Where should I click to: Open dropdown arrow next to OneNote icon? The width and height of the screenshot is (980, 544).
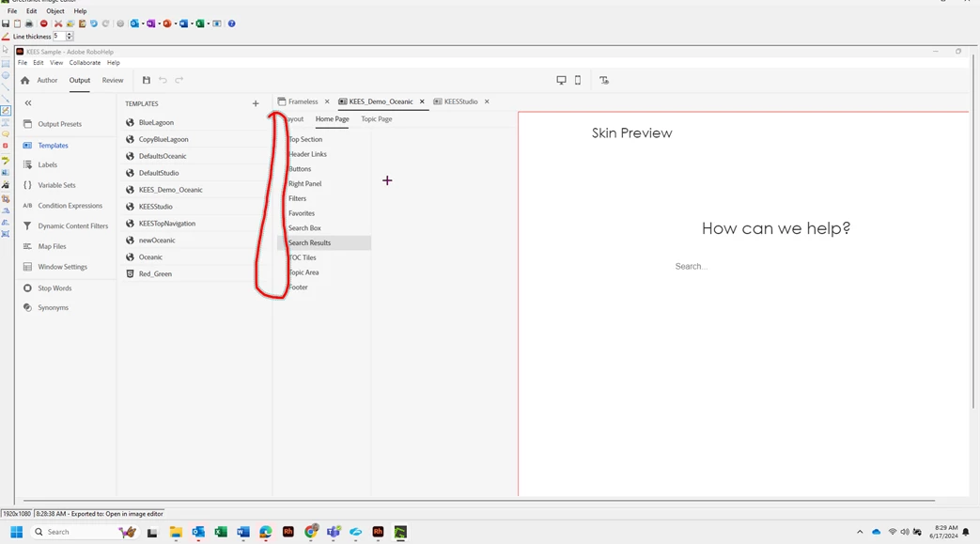(x=159, y=23)
